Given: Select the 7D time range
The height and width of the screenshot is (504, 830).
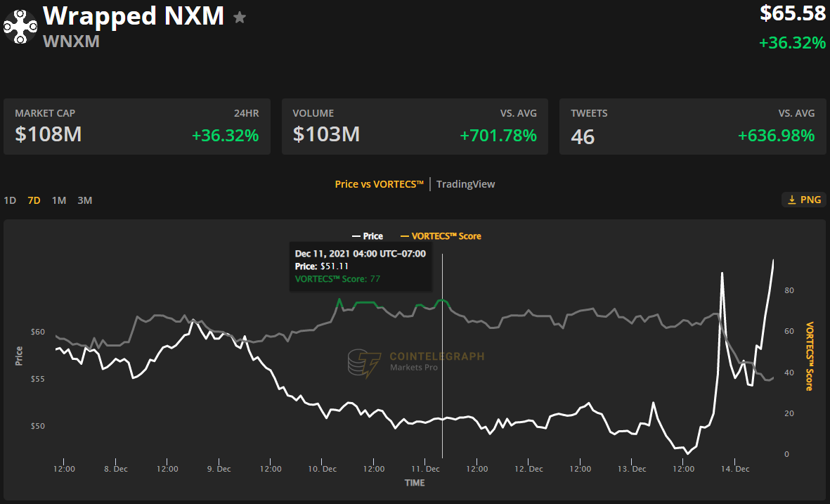Looking at the screenshot, I should tap(34, 200).
